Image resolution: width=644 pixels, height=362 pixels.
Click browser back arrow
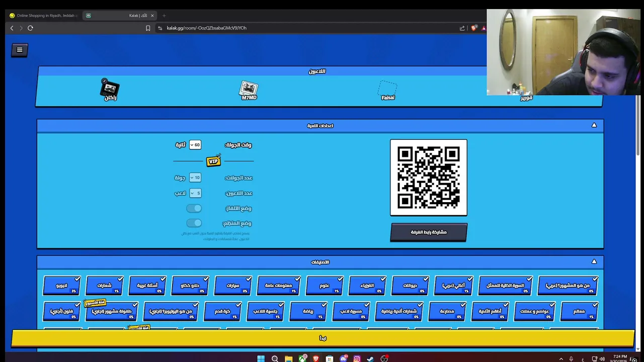click(x=12, y=28)
